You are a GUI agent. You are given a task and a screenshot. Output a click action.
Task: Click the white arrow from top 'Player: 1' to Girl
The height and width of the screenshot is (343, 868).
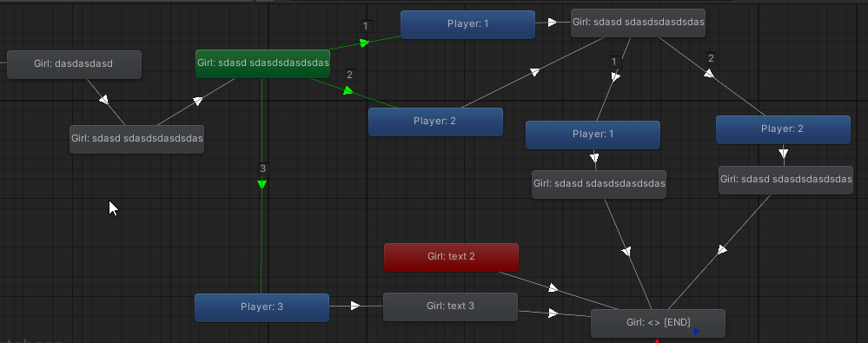point(553,23)
